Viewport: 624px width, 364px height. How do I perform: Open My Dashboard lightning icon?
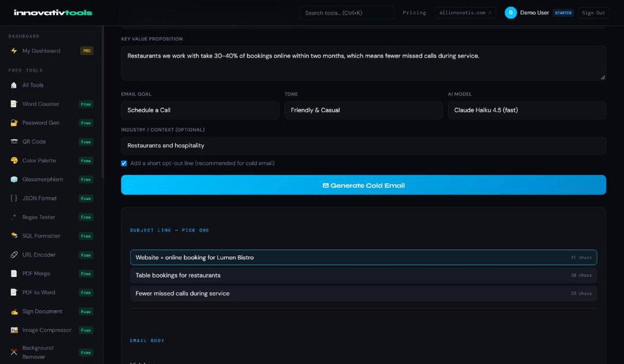click(x=14, y=51)
